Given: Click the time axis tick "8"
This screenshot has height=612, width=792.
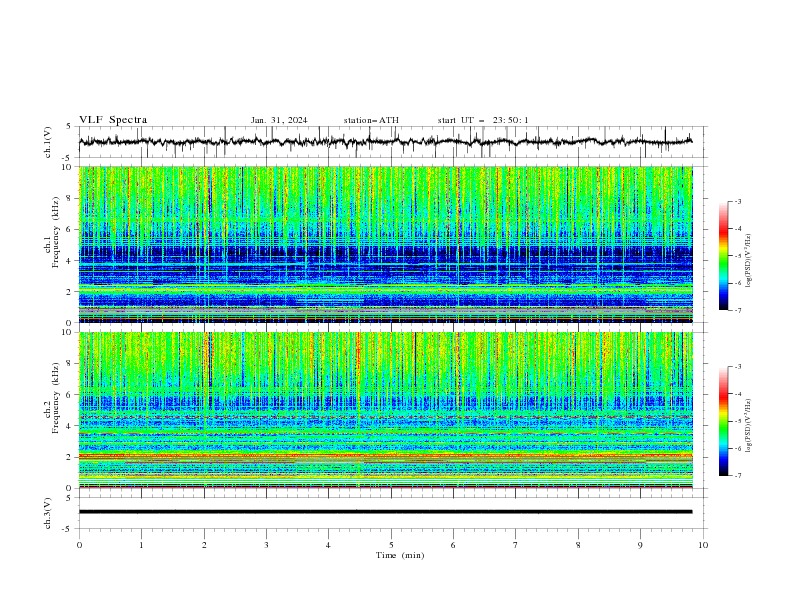Looking at the screenshot, I should (578, 545).
